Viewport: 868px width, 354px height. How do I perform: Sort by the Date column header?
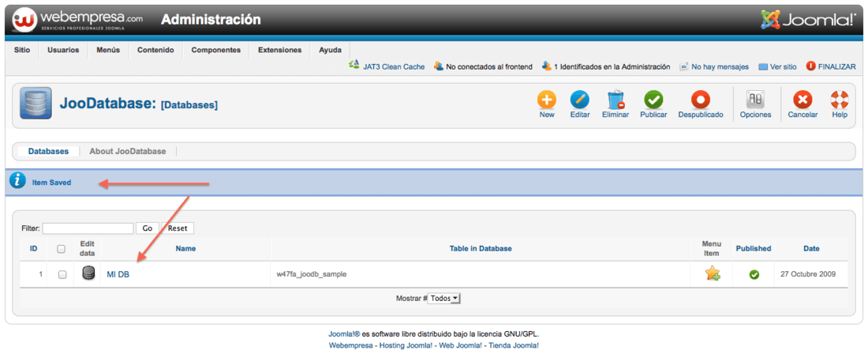[x=811, y=249]
